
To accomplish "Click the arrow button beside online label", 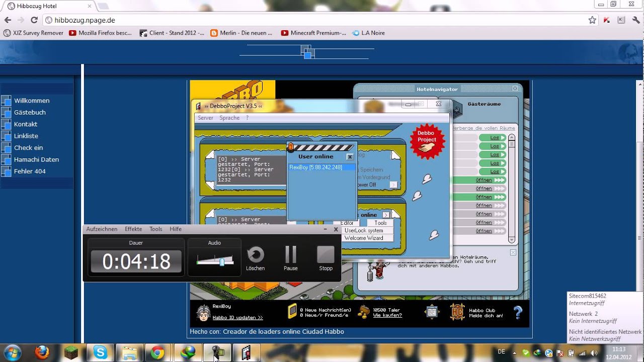I will (386, 215).
